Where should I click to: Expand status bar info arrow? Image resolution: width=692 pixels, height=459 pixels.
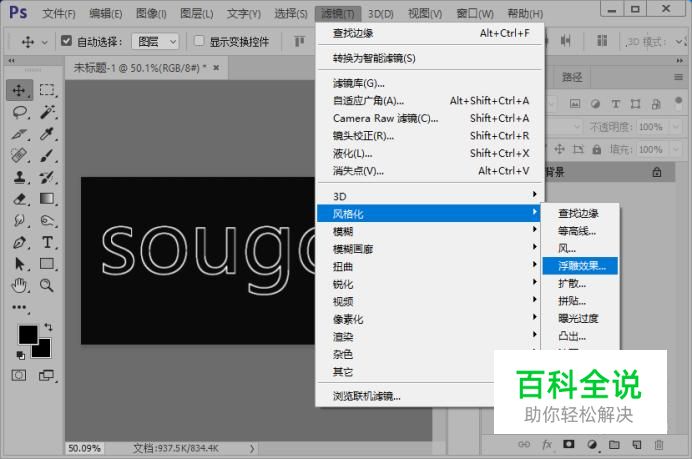(x=252, y=448)
